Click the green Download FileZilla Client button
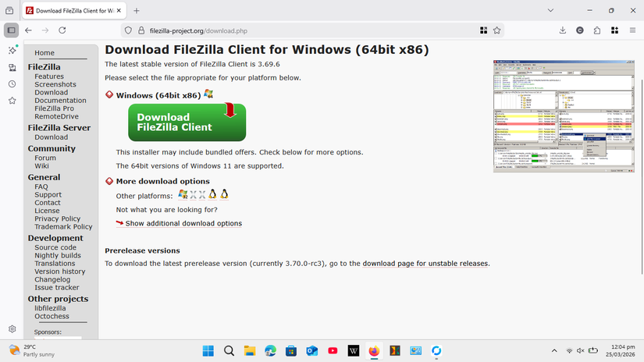 click(187, 122)
